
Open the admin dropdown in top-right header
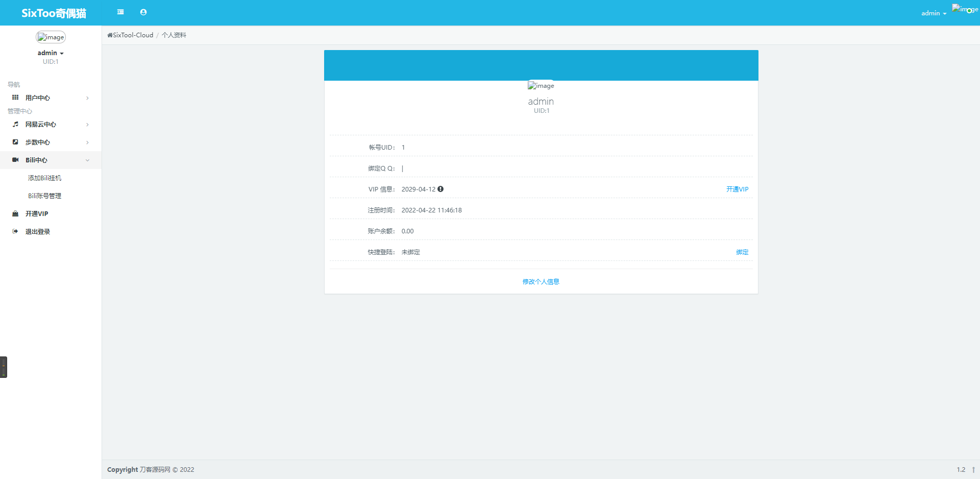point(934,13)
